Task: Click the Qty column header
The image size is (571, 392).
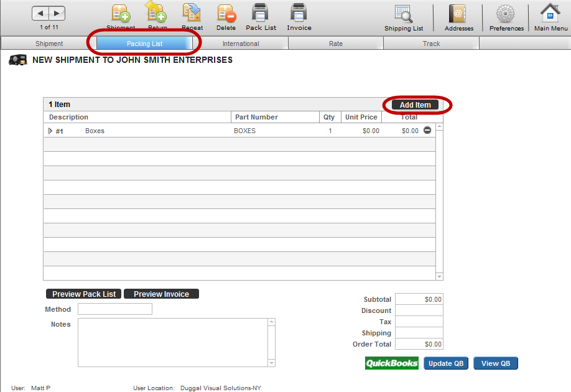Action: click(x=329, y=117)
